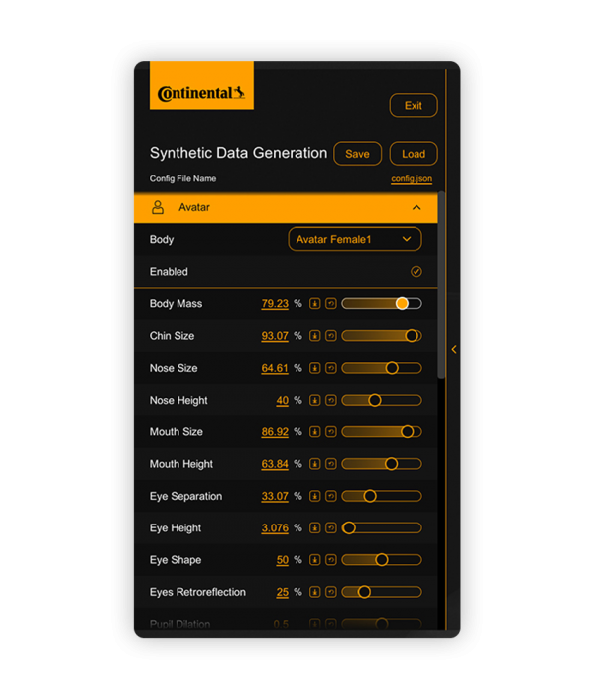This screenshot has width=595, height=700.
Task: Click the Body Mass download-arrow icon
Action: point(315,304)
